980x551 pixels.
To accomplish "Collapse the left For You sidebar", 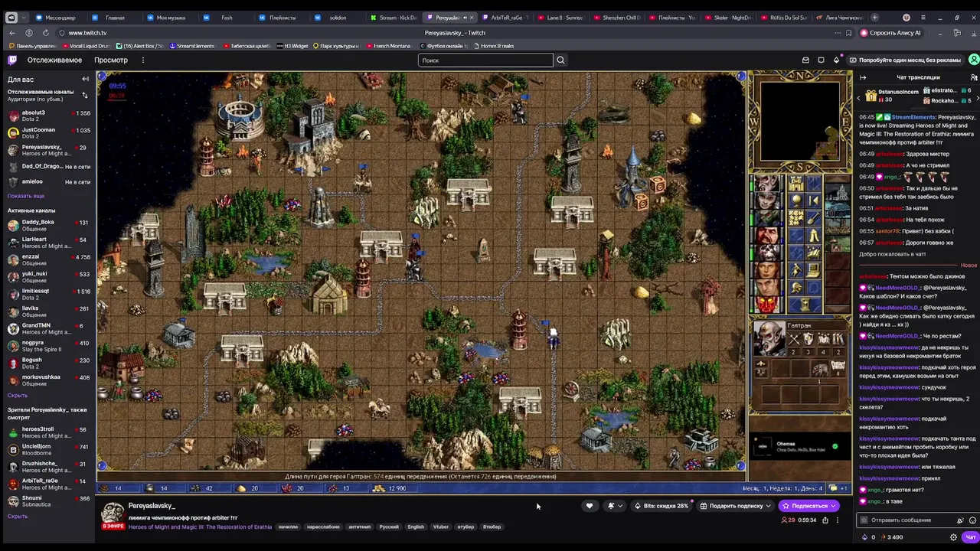I will (86, 79).
